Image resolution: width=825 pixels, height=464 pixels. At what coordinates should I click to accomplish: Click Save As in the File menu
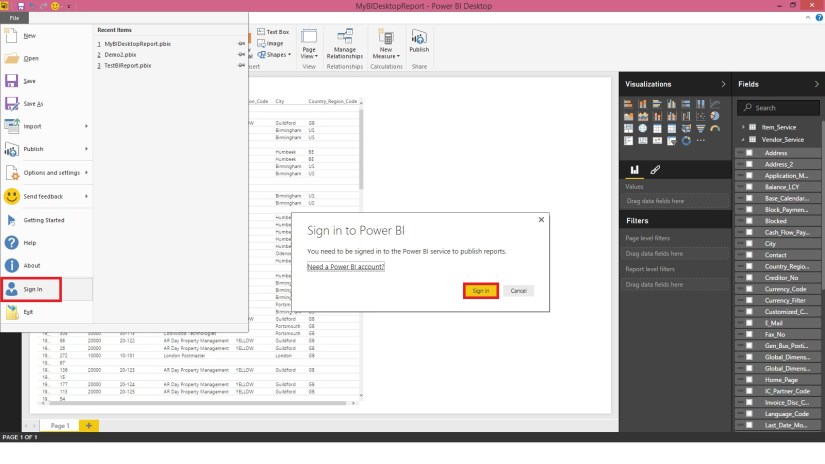click(47, 104)
